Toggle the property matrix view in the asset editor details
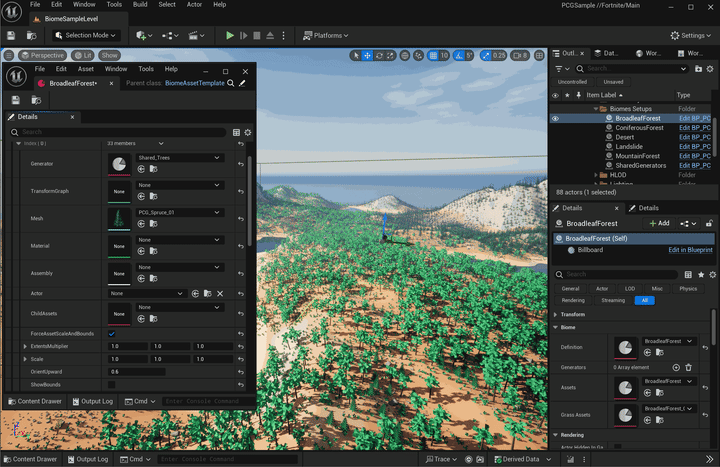The width and height of the screenshot is (720, 467). coord(236,132)
